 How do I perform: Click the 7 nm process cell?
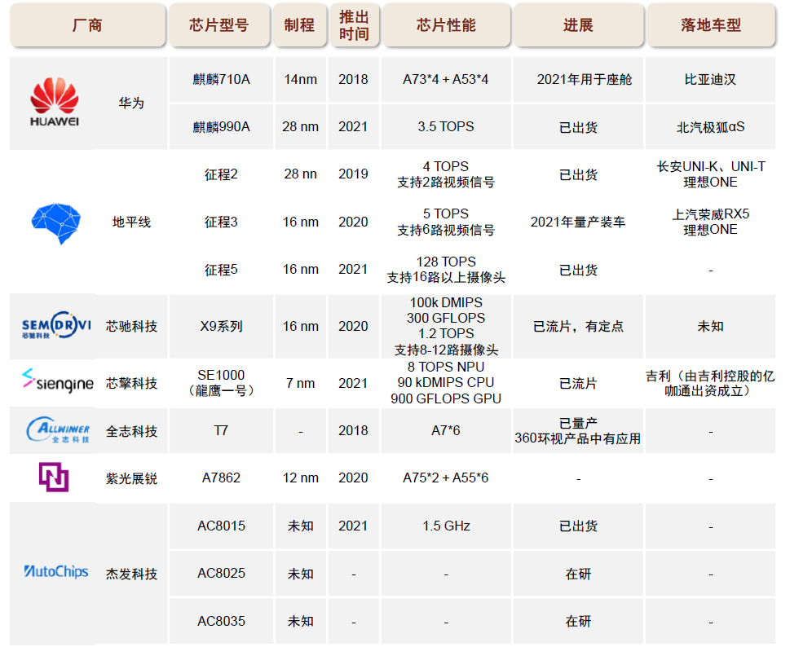[x=300, y=383]
